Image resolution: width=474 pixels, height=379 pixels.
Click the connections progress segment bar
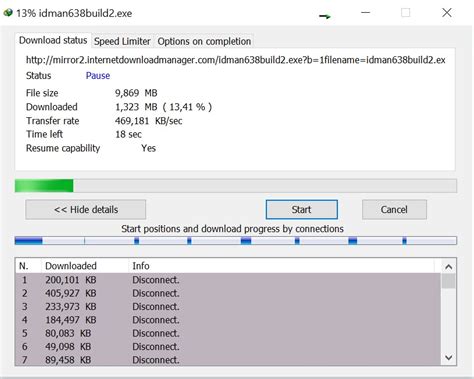pyautogui.click(x=236, y=240)
